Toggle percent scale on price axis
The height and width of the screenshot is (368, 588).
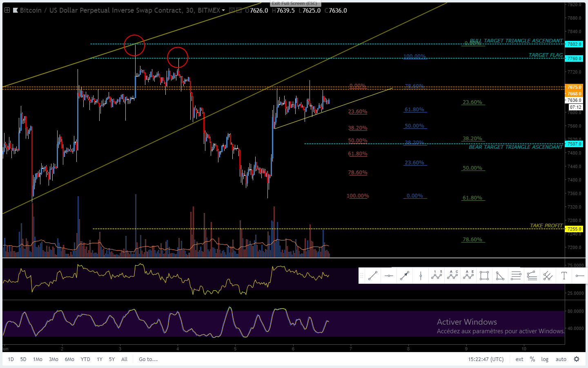click(x=532, y=359)
